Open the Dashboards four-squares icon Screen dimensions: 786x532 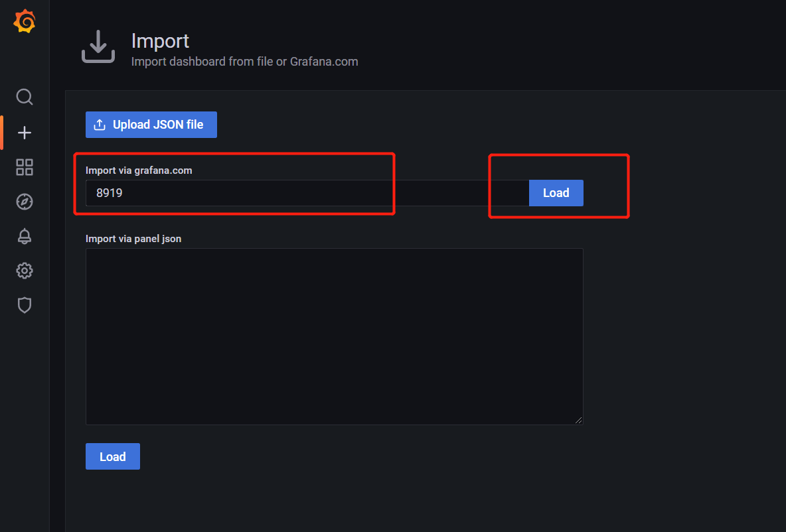click(25, 167)
